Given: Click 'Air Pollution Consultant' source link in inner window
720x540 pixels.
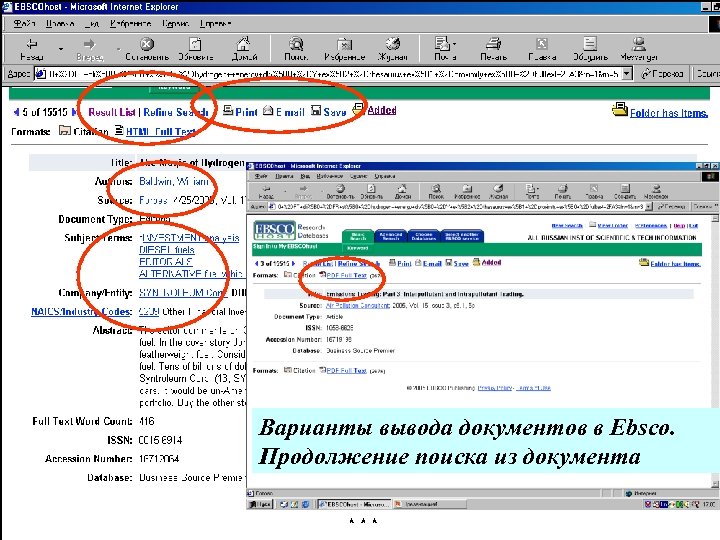Looking at the screenshot, I should pyautogui.click(x=358, y=305).
